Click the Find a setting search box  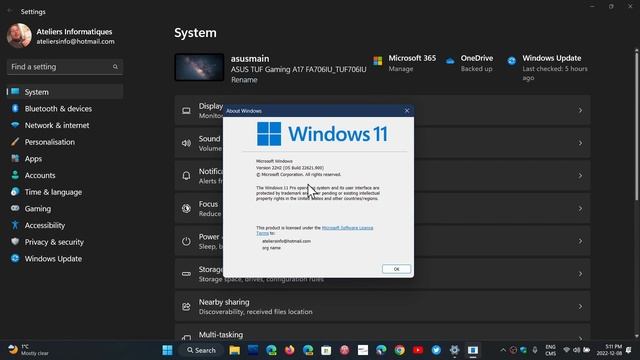65,67
